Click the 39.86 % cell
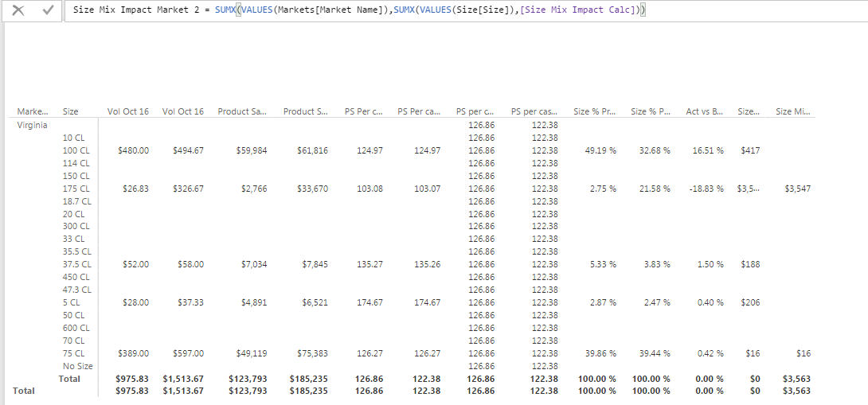Screen dimensions: 868x405 pos(600,353)
